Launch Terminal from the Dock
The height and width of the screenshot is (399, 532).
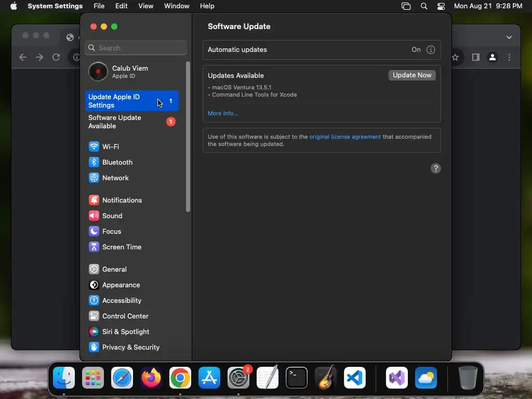point(297,378)
